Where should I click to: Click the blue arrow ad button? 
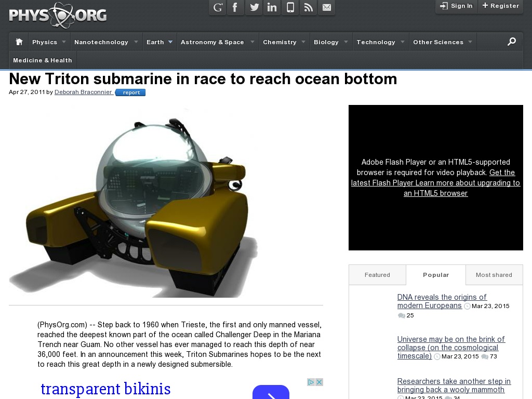click(271, 393)
